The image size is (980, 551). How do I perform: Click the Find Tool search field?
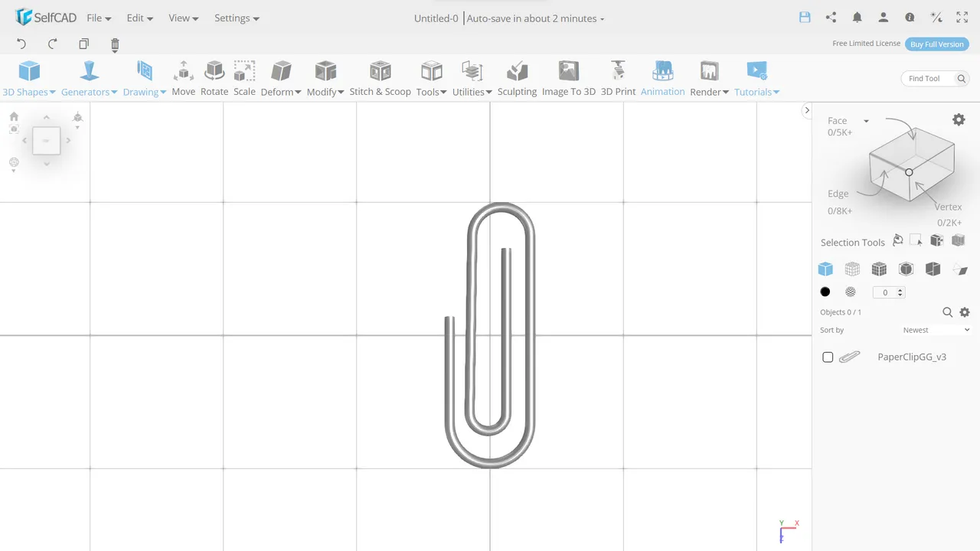[x=935, y=78]
